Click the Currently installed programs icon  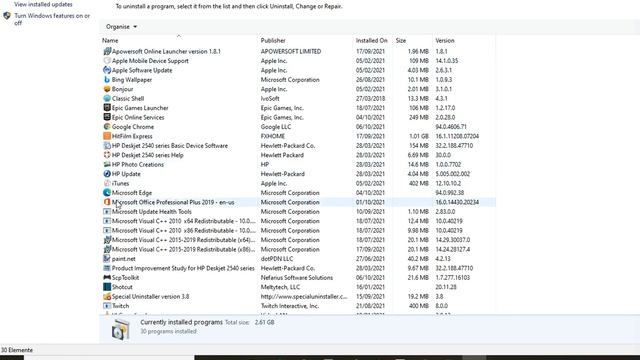120,329
